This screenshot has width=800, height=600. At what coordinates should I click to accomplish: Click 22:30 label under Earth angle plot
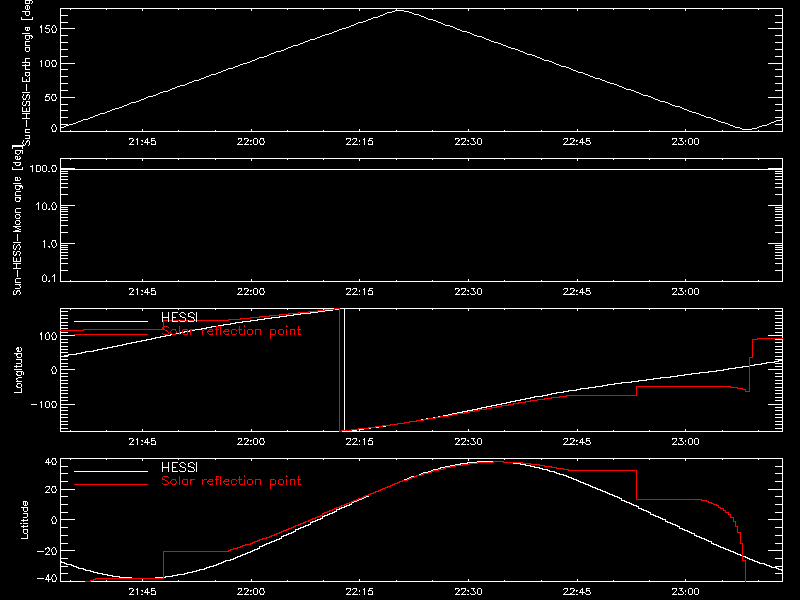point(468,141)
